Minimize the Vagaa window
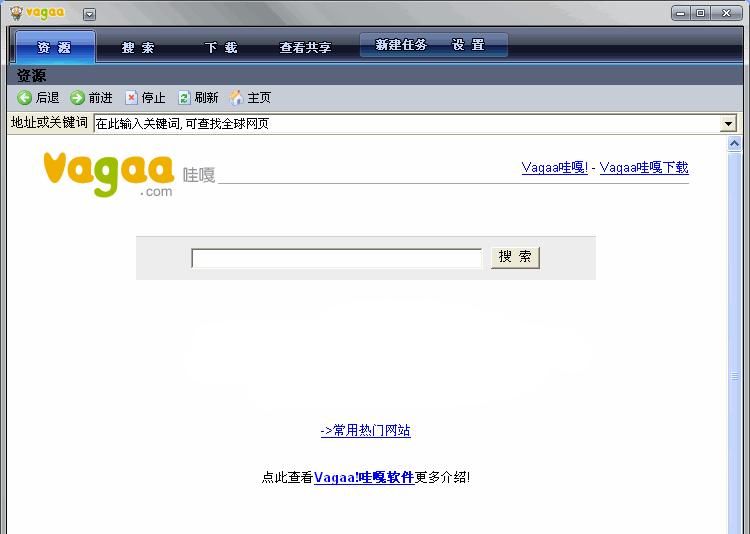The height and width of the screenshot is (534, 750). 681,13
